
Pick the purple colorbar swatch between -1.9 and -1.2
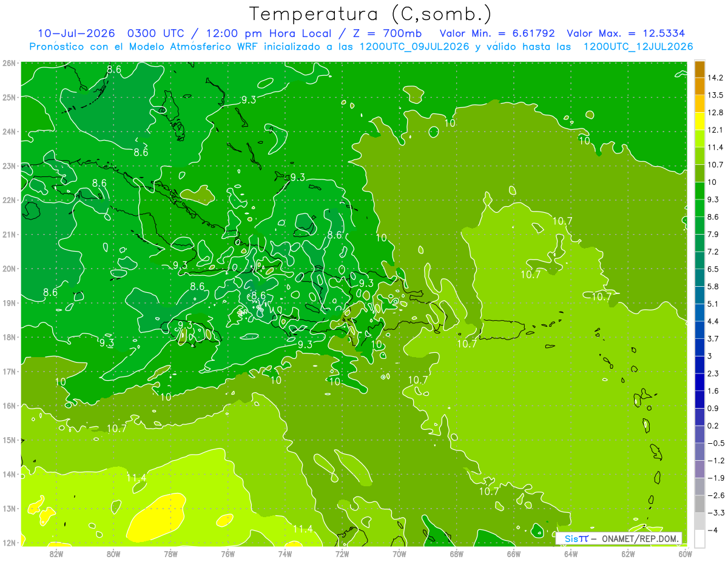click(700, 469)
